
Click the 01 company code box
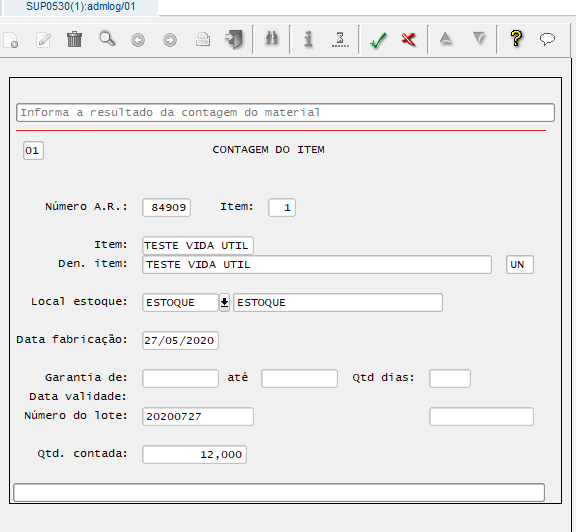coord(33,150)
